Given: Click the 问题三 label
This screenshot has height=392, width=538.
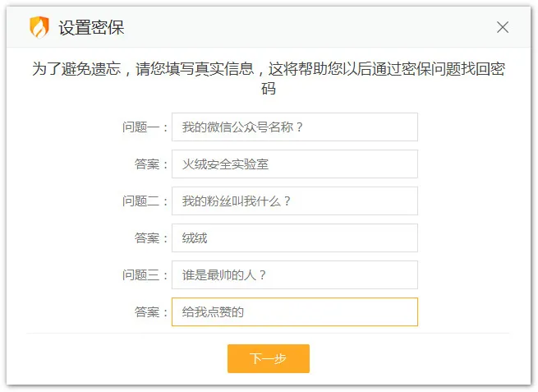Looking at the screenshot, I should click(x=145, y=275).
